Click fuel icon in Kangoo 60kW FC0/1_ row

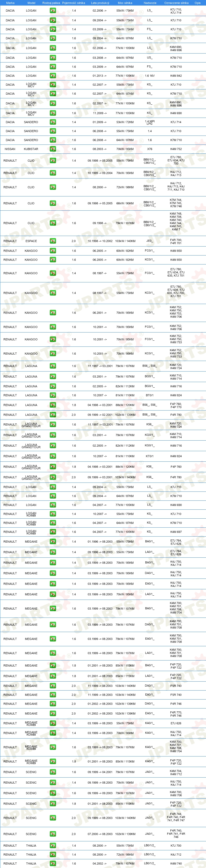click(53, 251)
